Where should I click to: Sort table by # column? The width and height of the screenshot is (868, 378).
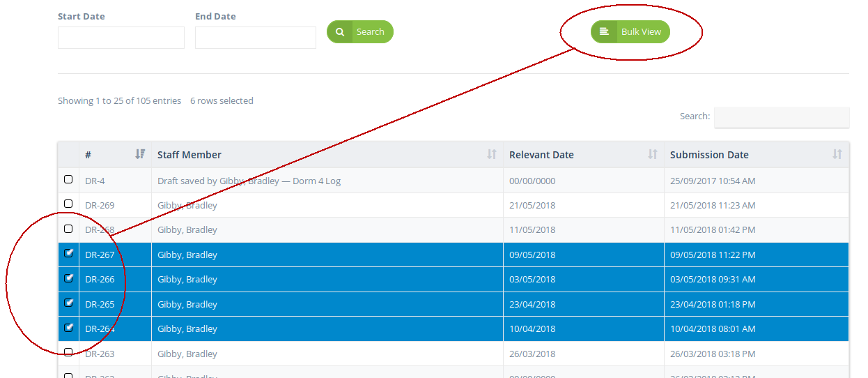pyautogui.click(x=115, y=155)
